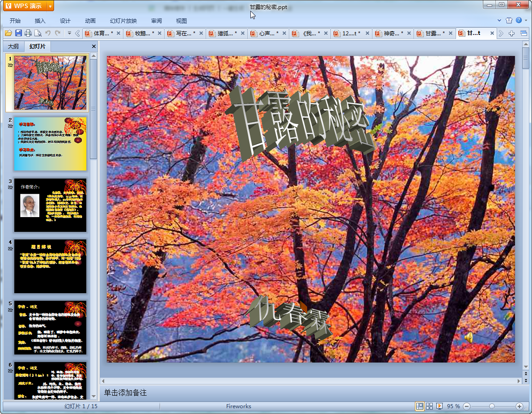Close the 体育... document tab
The image size is (532, 414).
point(118,33)
